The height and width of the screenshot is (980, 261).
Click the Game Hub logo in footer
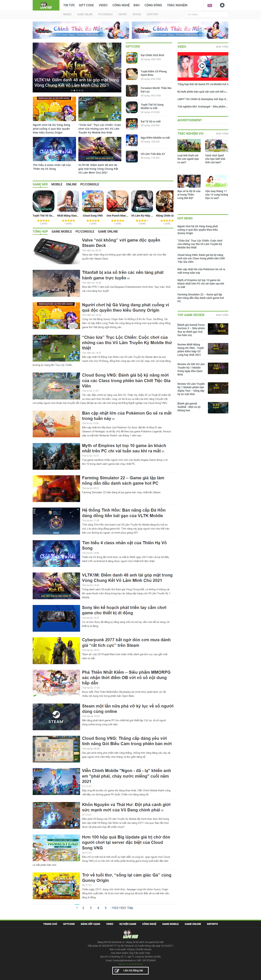[130, 934]
